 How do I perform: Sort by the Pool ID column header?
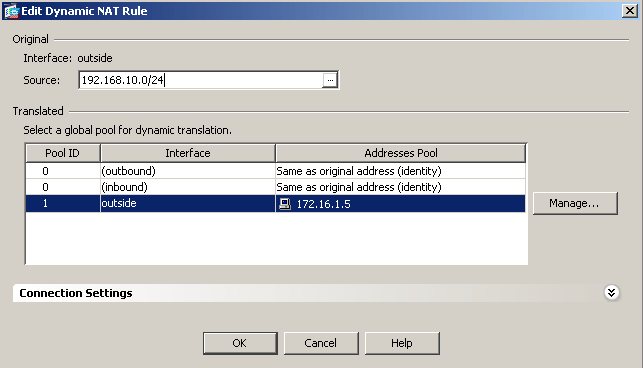pos(63,153)
